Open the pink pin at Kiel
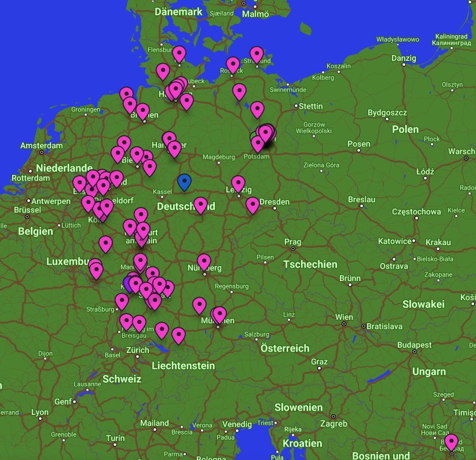Viewport: 476px width, 460px height. pos(179,54)
